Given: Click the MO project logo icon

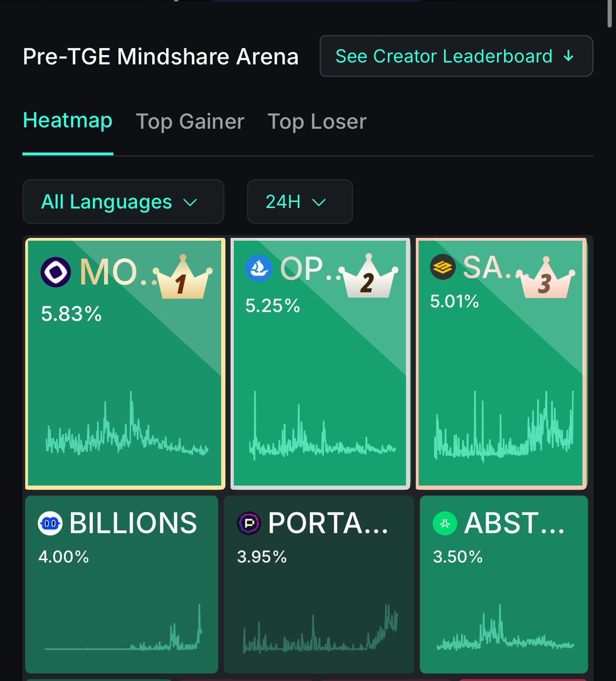Looking at the screenshot, I should tap(56, 272).
